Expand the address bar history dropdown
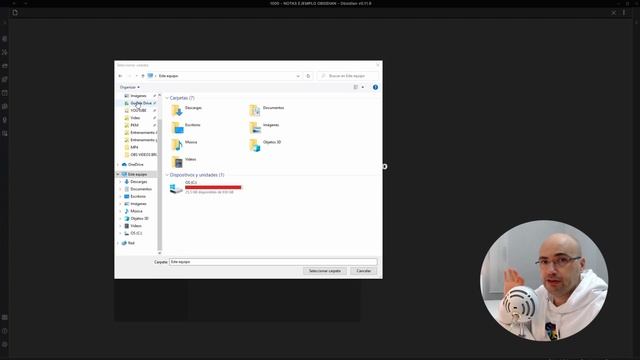 pos(298,76)
